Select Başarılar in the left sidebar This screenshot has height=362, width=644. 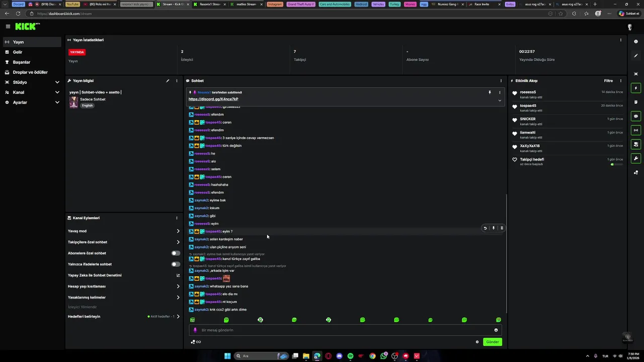pyautogui.click(x=32, y=62)
